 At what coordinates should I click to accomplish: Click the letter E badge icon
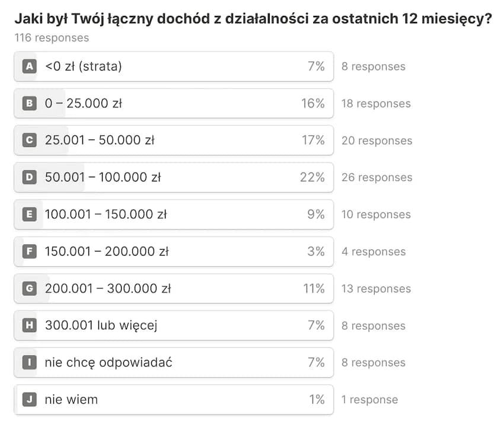click(x=29, y=214)
